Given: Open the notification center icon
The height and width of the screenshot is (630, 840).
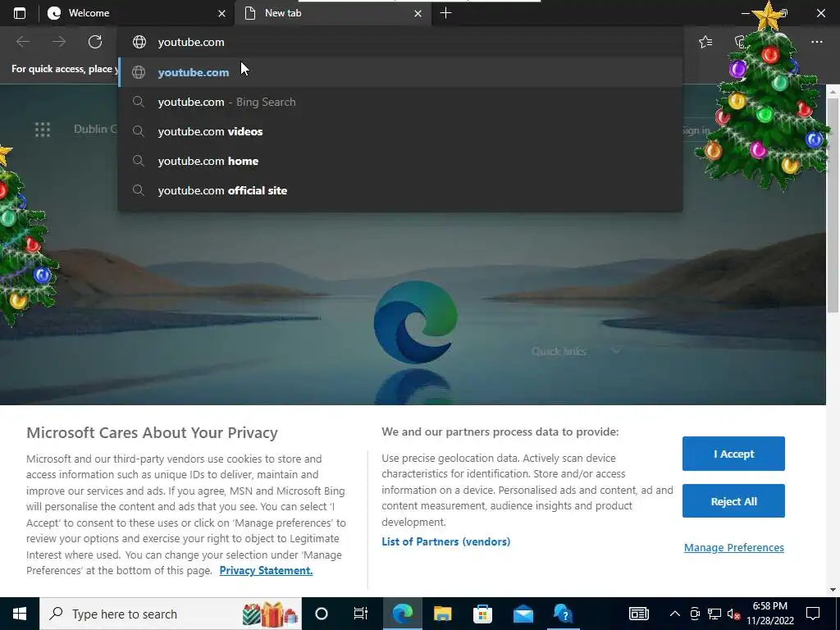Looking at the screenshot, I should 813,614.
